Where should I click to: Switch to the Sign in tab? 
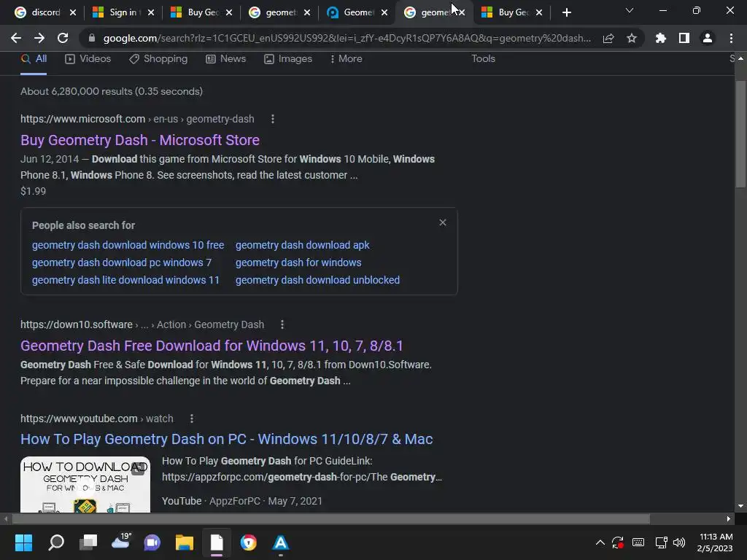(x=117, y=12)
